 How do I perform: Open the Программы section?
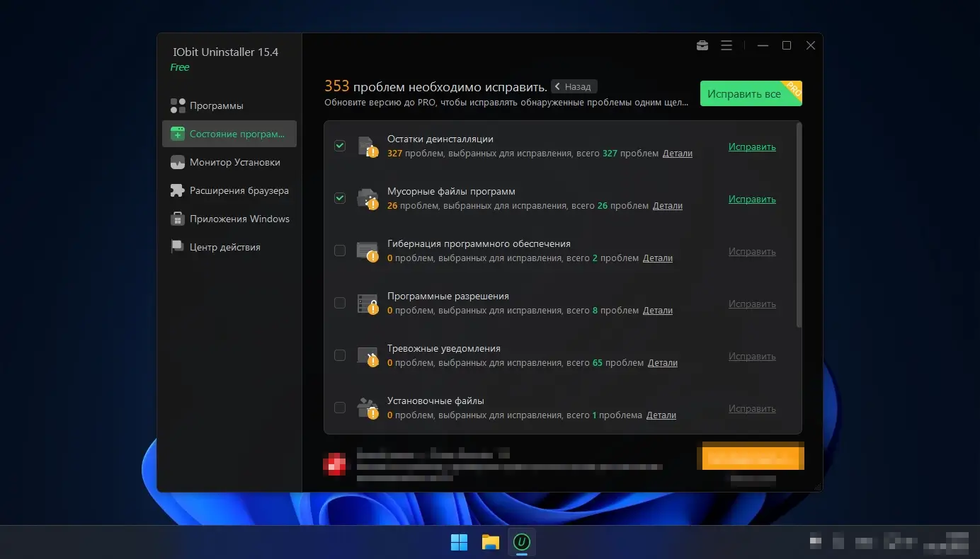click(229, 105)
